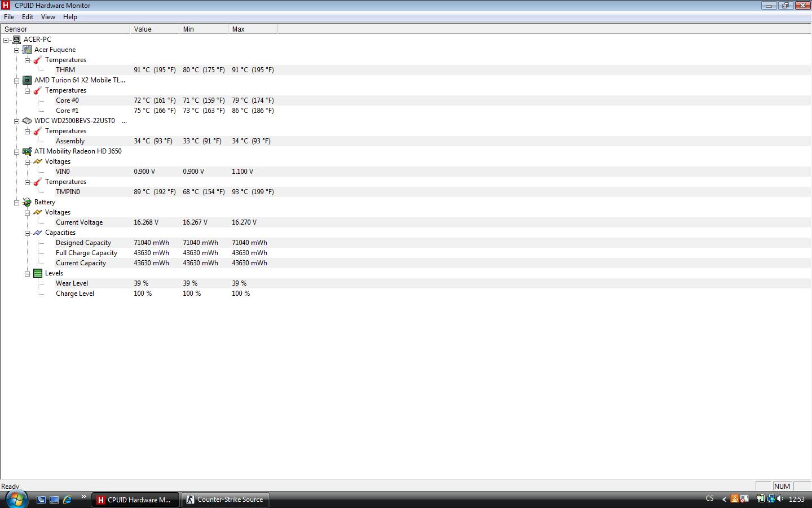Click the thermometer icon under ATI Radeon
The image size is (812, 508).
coord(38,182)
